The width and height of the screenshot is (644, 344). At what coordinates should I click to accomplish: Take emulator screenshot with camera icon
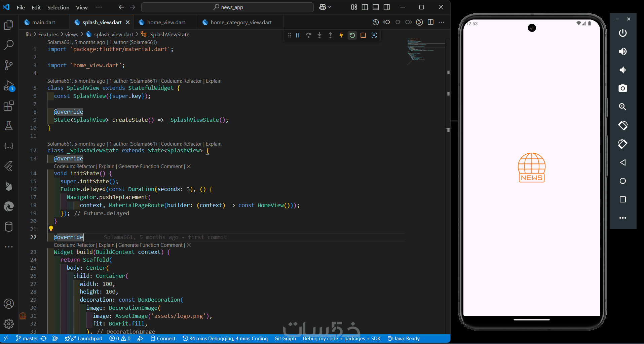pos(622,88)
